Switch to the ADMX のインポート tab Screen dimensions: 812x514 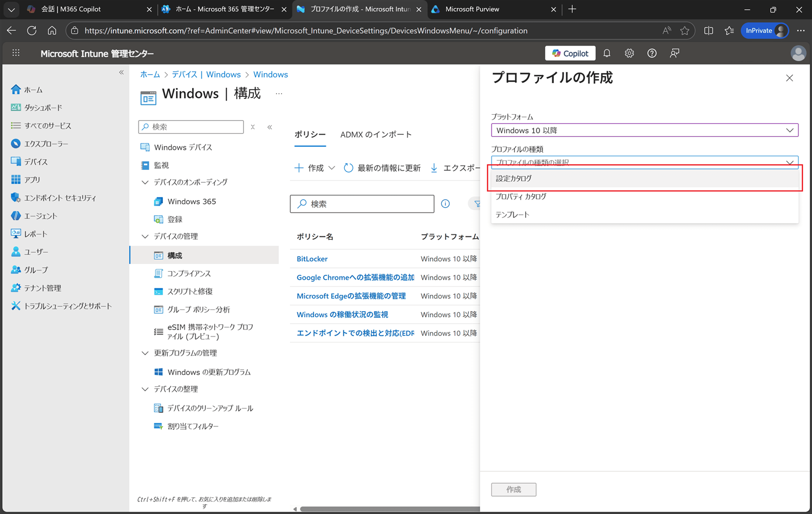pyautogui.click(x=376, y=134)
